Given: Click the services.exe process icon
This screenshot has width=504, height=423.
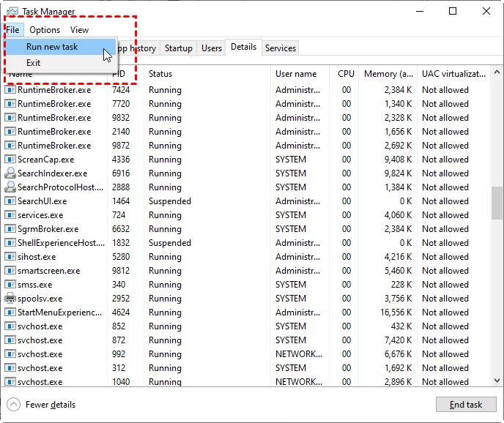Looking at the screenshot, I should pyautogui.click(x=10, y=215).
